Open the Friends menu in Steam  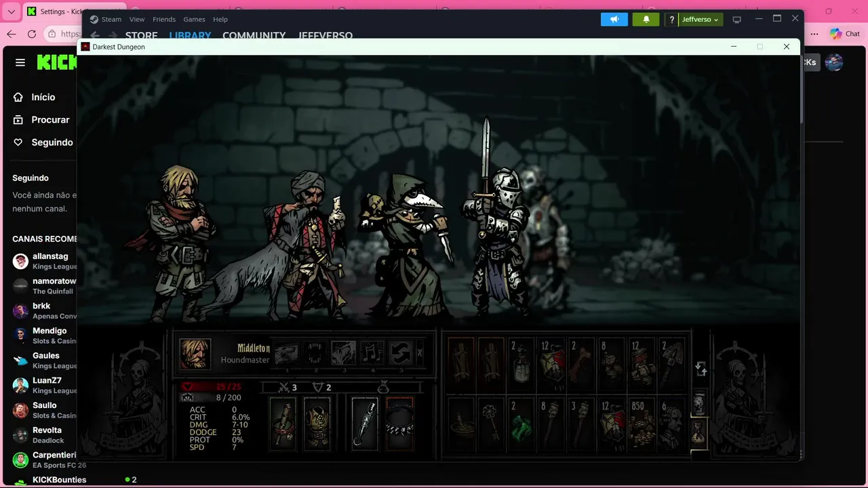coord(164,19)
